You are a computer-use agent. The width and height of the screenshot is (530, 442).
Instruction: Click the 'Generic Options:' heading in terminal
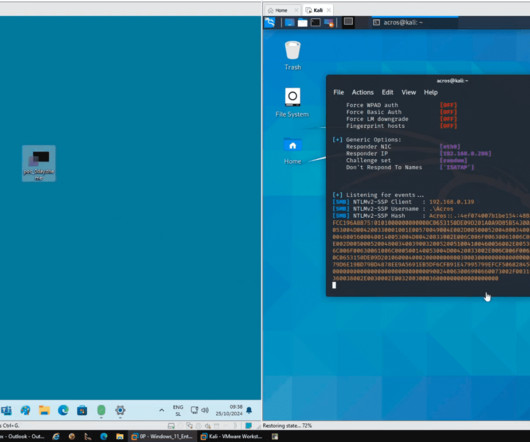click(x=373, y=140)
